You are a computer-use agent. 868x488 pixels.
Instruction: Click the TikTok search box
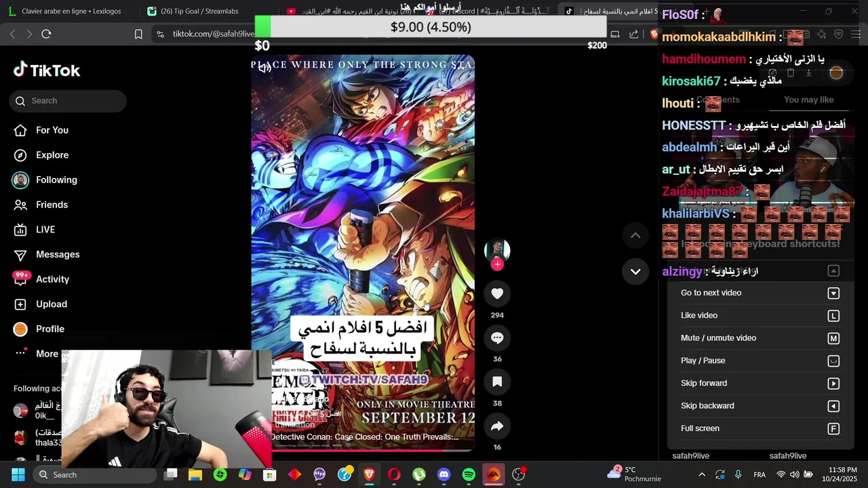[68, 101]
